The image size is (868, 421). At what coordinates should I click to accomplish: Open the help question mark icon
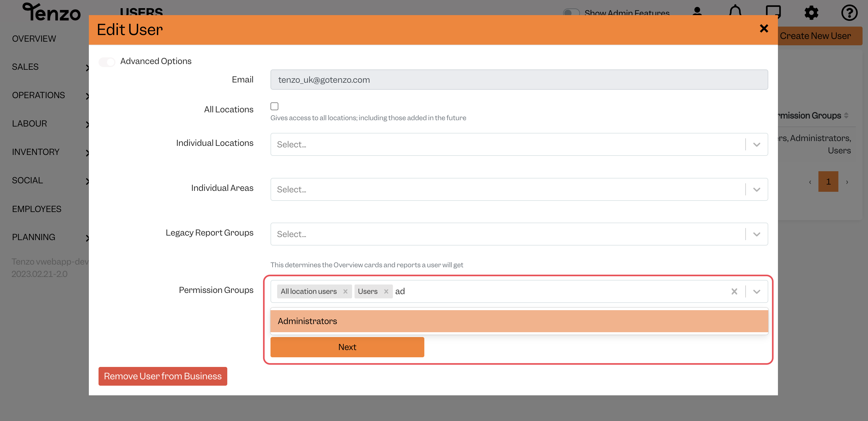coord(849,13)
